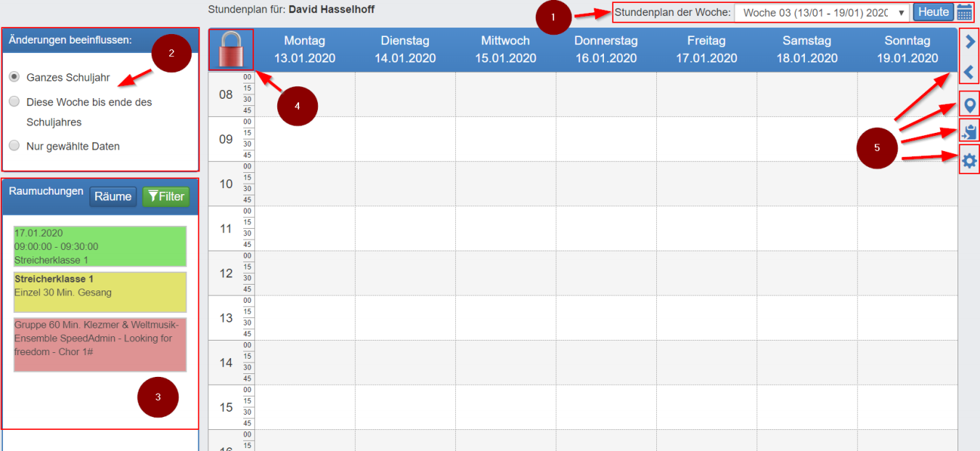
Task: Click the Räume button
Action: pyautogui.click(x=113, y=196)
